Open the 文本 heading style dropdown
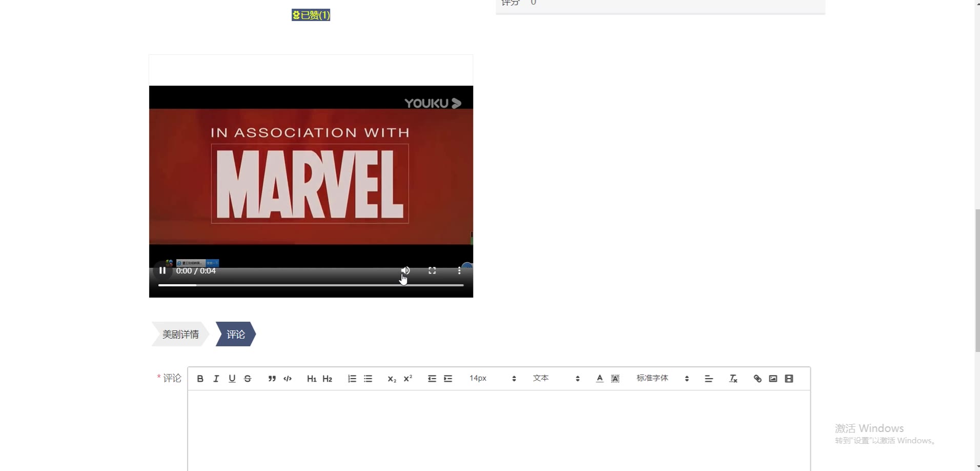The height and width of the screenshot is (471, 980). [556, 379]
